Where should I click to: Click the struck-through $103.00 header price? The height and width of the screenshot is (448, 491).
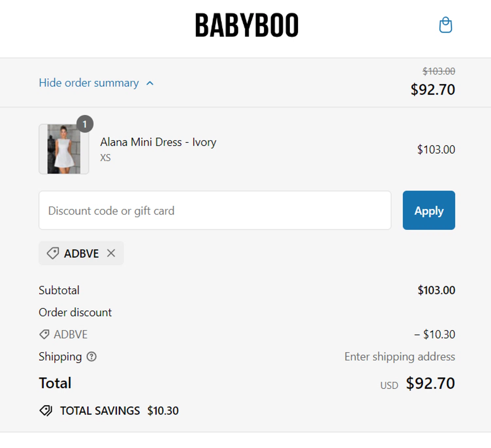tap(439, 71)
